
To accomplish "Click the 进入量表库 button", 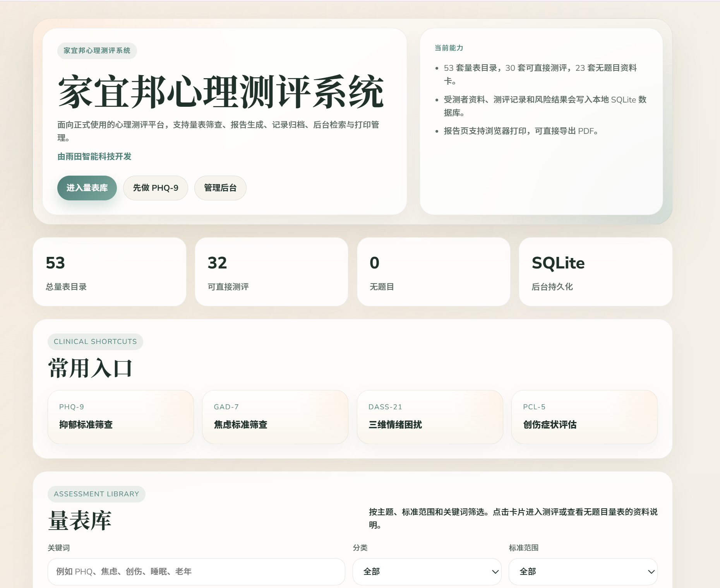I will tap(87, 188).
